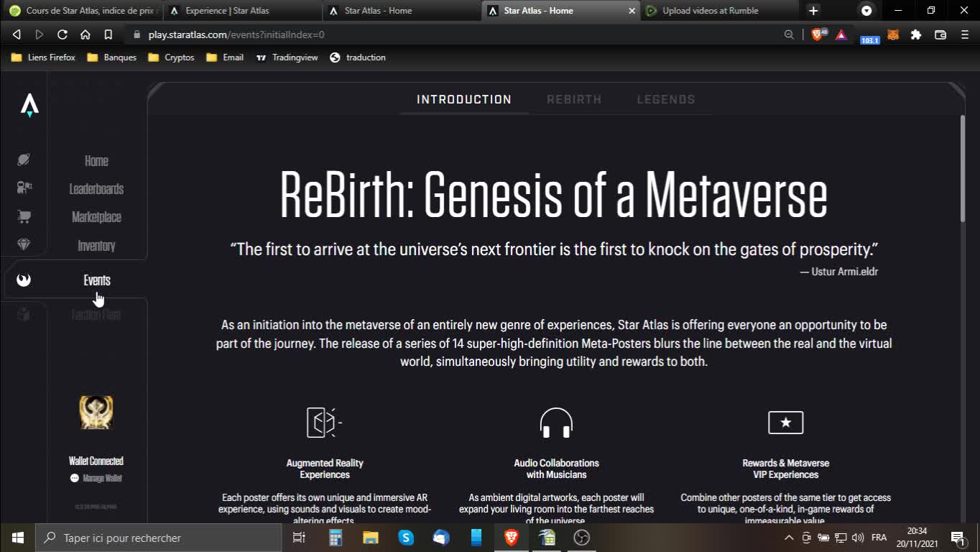980x552 pixels.
Task: Select the planet Home icon
Action: coord(24,160)
